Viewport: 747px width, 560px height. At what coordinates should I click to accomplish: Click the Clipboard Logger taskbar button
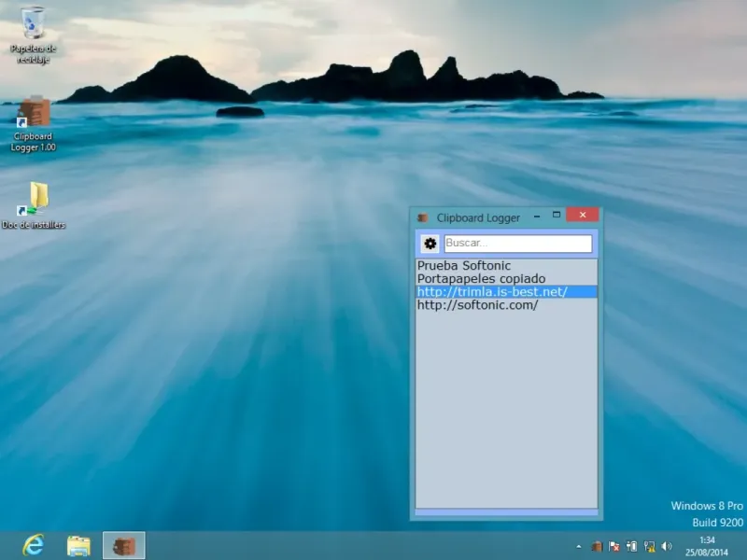[x=123, y=545]
